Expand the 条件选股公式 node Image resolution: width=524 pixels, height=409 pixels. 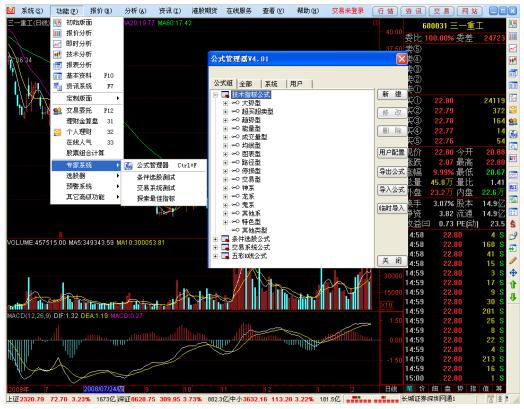[216, 239]
